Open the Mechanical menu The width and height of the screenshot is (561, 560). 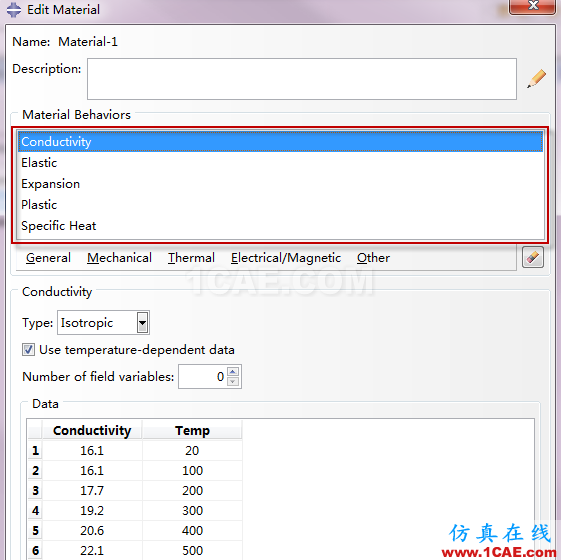click(119, 258)
